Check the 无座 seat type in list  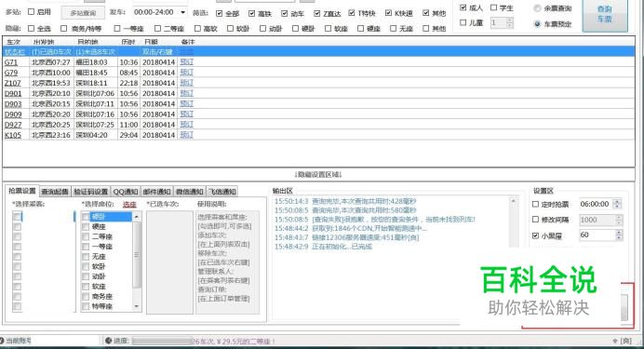coord(86,257)
